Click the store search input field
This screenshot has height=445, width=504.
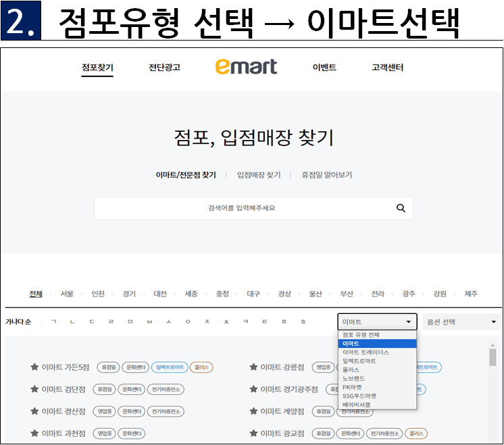253,208
